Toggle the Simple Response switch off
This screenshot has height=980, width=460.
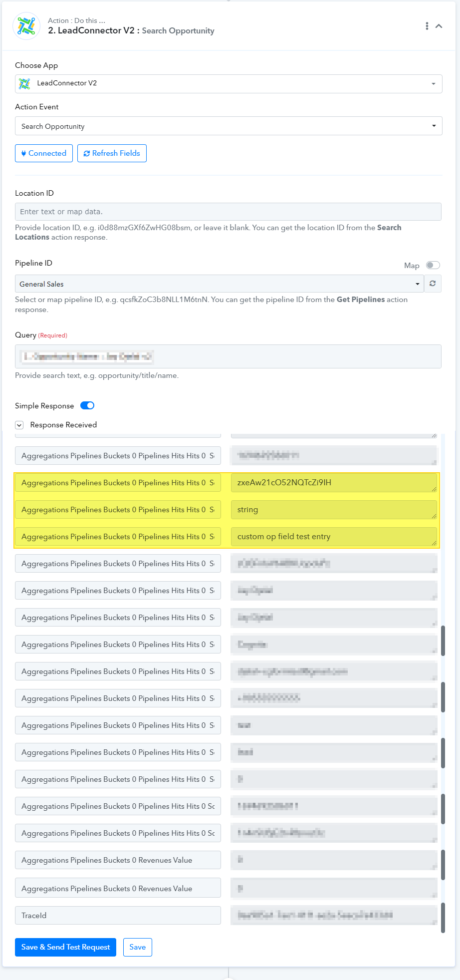click(87, 405)
